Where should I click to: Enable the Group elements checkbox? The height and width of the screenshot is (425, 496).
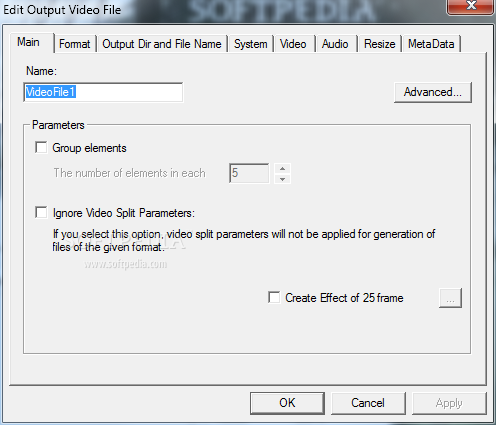point(41,147)
